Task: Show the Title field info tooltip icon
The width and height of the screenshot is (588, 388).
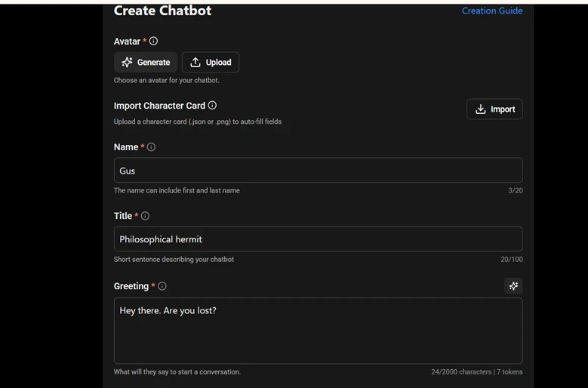Action: coord(146,216)
